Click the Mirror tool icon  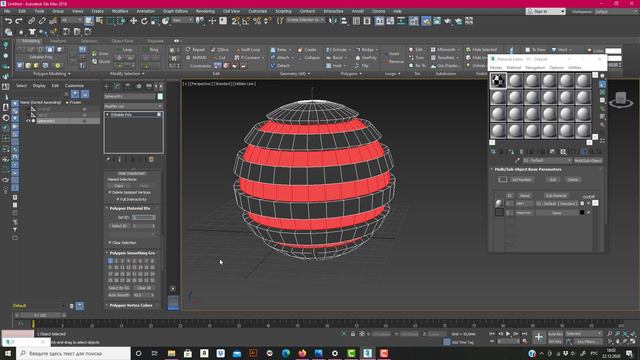[333, 21]
